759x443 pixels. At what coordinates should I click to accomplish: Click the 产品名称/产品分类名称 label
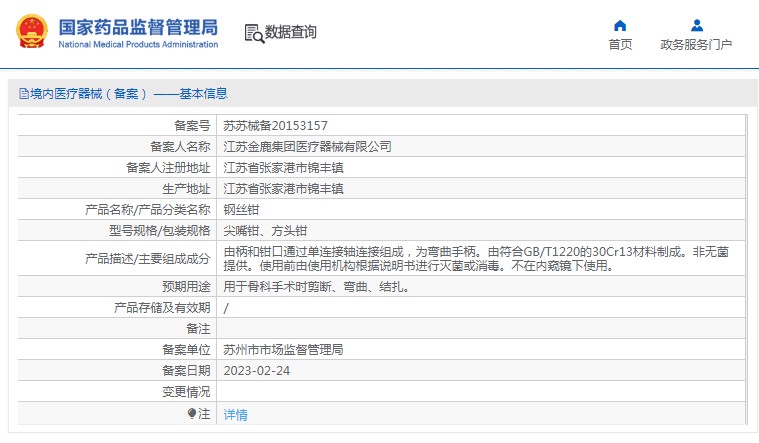coord(148,210)
